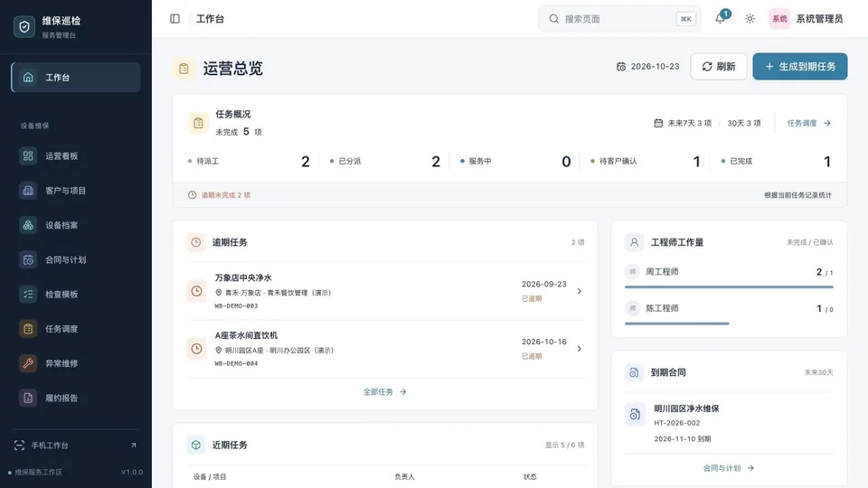Open 检查模板 sidebar entry
This screenshot has height=488, width=868.
click(x=76, y=295)
